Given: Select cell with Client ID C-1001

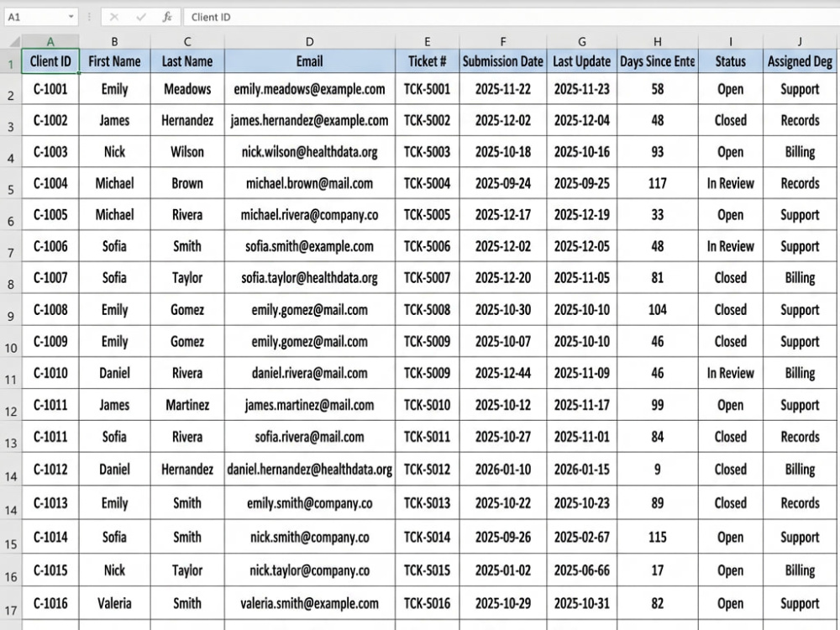Looking at the screenshot, I should (x=50, y=89).
